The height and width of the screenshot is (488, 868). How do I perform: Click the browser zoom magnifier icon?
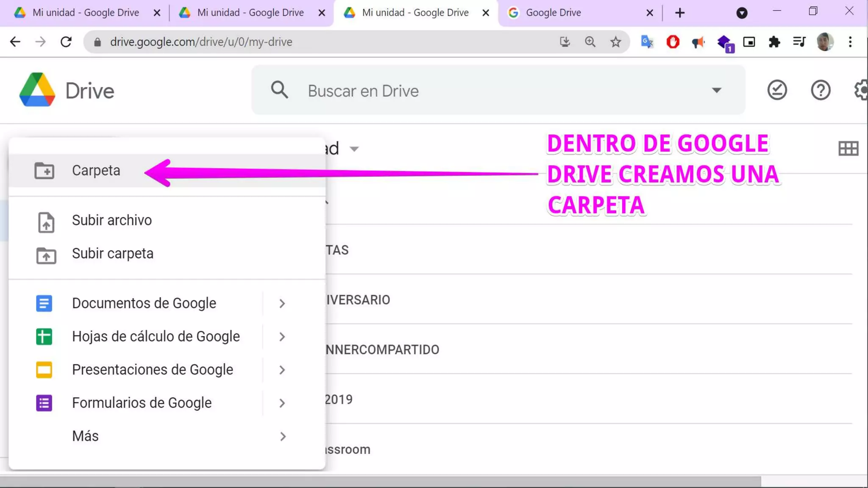[590, 42]
